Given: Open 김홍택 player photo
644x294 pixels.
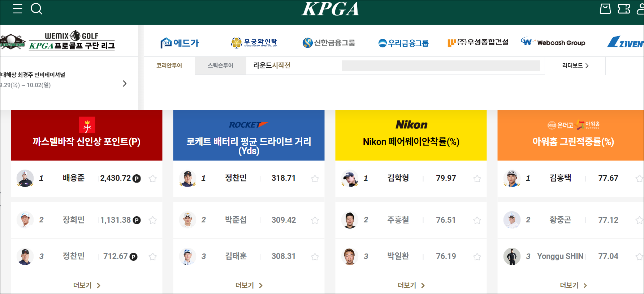Looking at the screenshot, I should click(512, 178).
